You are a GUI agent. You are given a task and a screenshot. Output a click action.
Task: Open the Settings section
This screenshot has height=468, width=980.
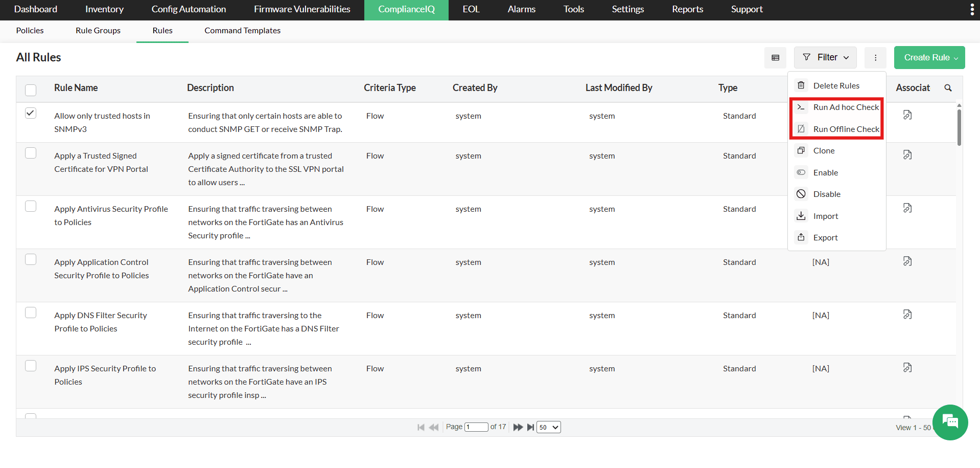[x=628, y=9]
